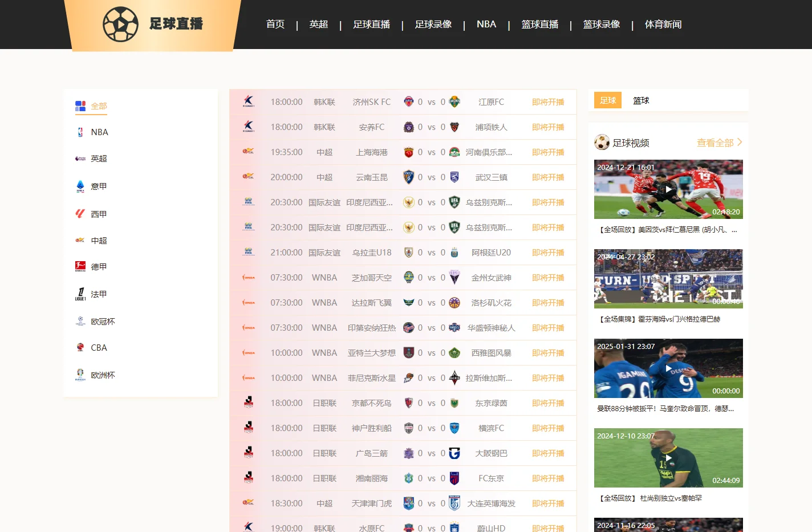812x532 pixels.
Task: Click the 金州女武神 team logo
Action: (454, 278)
